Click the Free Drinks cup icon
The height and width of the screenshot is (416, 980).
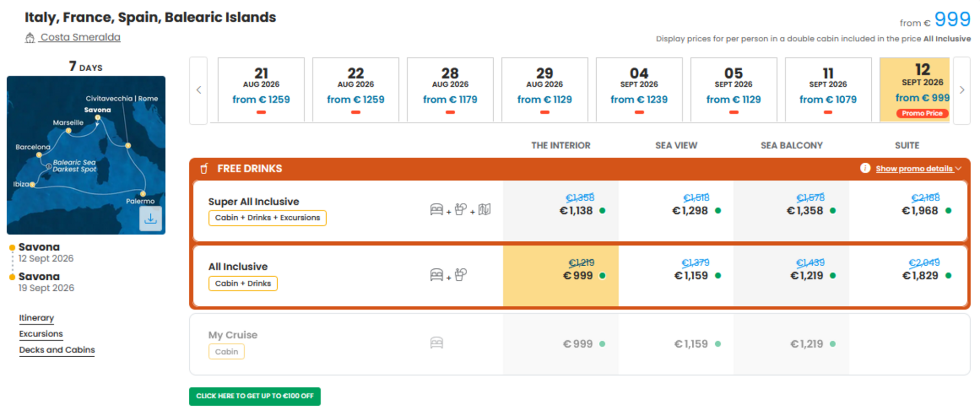pos(204,168)
